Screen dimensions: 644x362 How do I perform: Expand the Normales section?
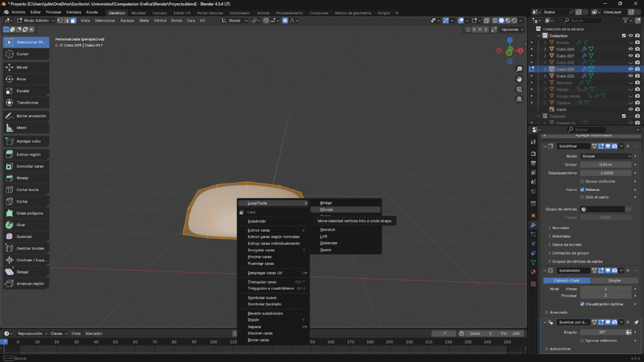tap(560, 228)
